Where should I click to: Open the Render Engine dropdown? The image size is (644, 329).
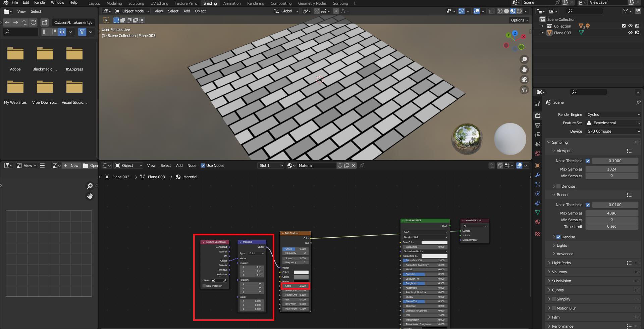613,114
